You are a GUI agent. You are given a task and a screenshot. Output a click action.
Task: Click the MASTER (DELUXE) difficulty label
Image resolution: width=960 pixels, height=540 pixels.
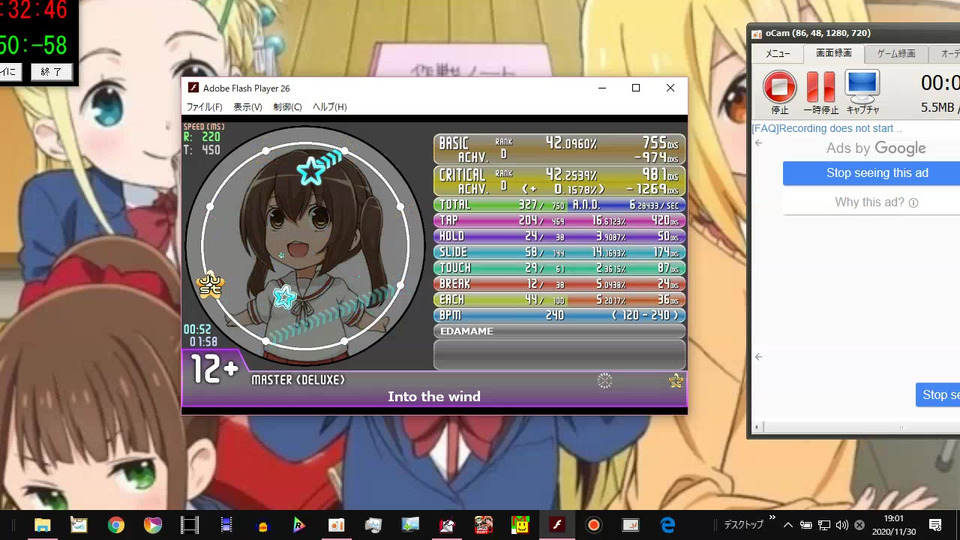click(298, 380)
